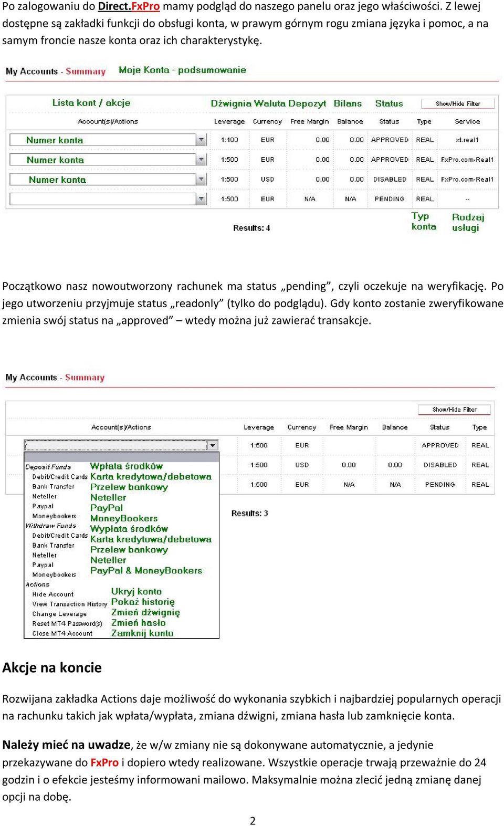Choose Paypal under Deposit Funds
Image resolution: width=504 pixels, height=826 pixels.
click(43, 506)
